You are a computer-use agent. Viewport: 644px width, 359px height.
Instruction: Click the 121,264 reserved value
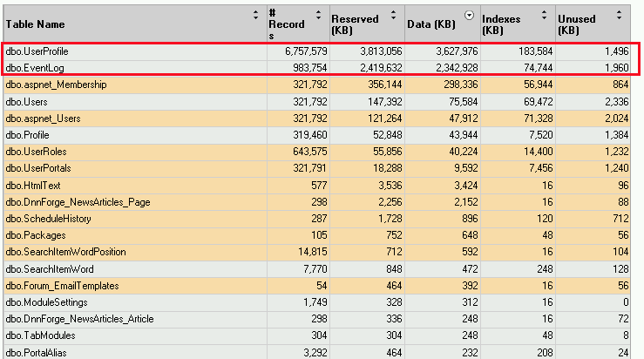pos(385,119)
